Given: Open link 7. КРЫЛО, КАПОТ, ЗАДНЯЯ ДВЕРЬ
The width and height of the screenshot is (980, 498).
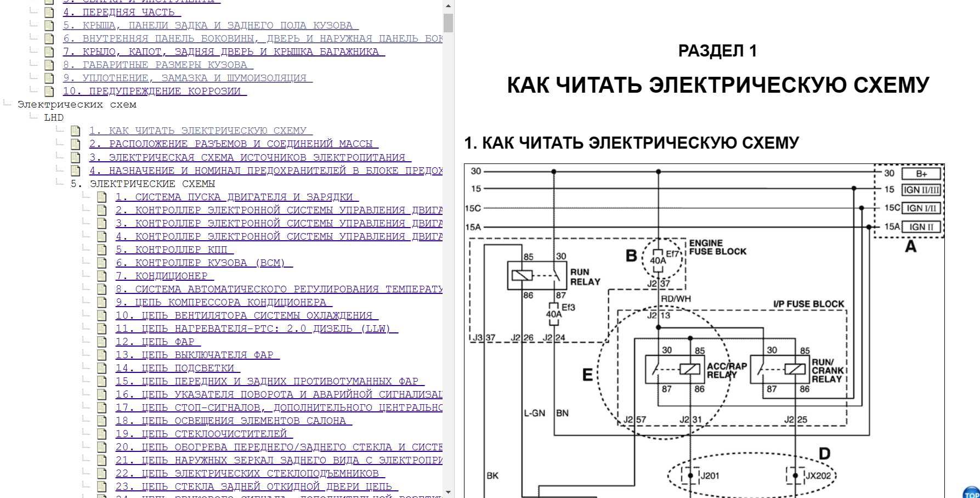Looking at the screenshot, I should [x=224, y=52].
